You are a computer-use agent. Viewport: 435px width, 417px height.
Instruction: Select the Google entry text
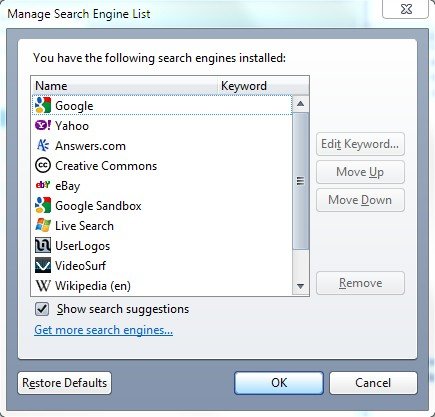pyautogui.click(x=74, y=106)
